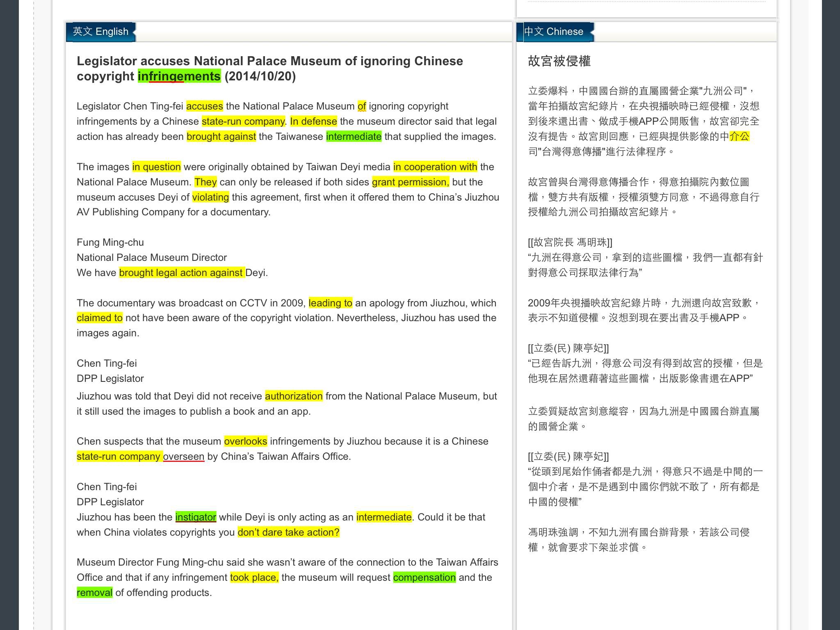Click the green-highlighted word 'instigator'
840x630 pixels.
tap(196, 517)
